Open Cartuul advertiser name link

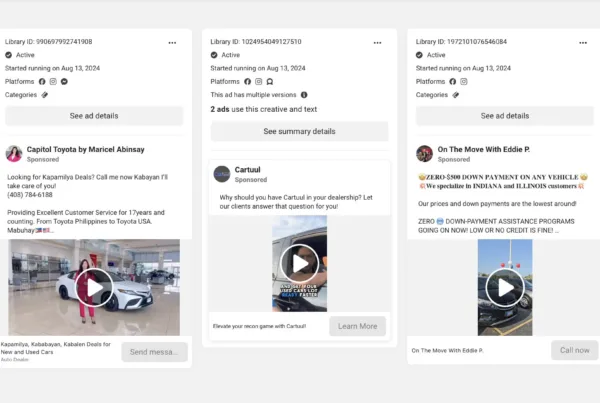(248, 170)
